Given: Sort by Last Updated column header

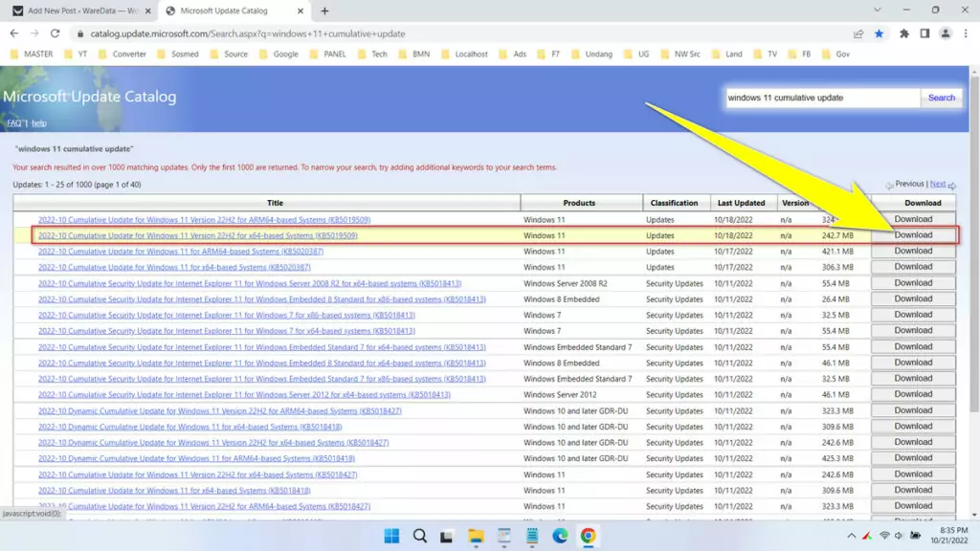Looking at the screenshot, I should 741,203.
